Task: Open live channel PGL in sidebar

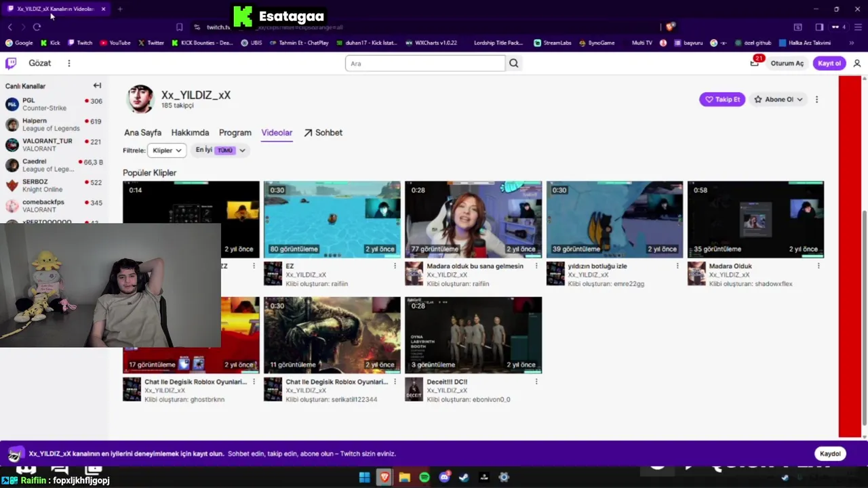Action: [x=54, y=104]
